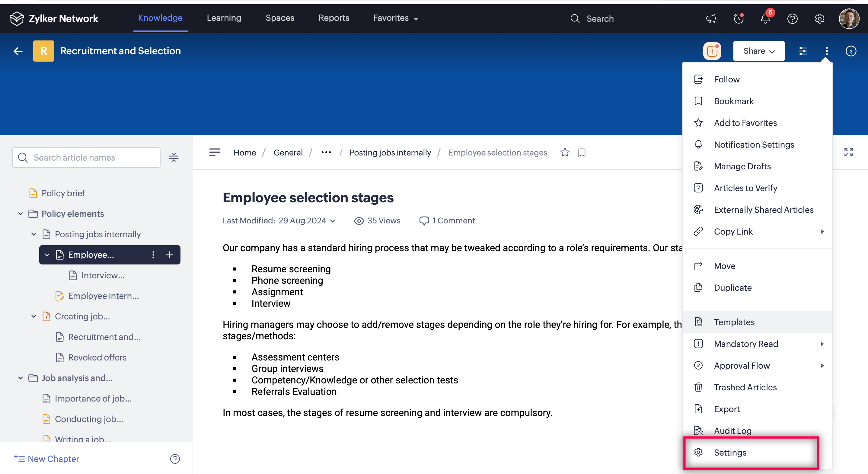The width and height of the screenshot is (868, 474).
Task: Open Posting jobs internally breadcrumb link
Action: pyautogui.click(x=390, y=152)
